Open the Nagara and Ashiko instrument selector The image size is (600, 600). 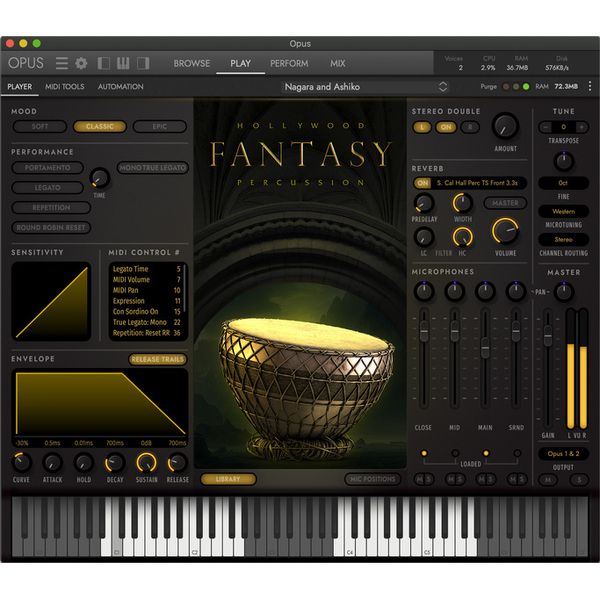365,87
